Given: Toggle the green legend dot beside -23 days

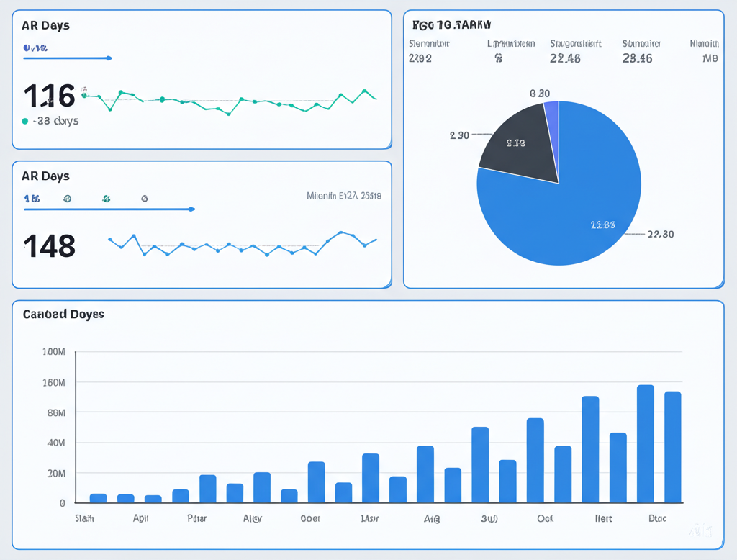Looking at the screenshot, I should pyautogui.click(x=25, y=121).
